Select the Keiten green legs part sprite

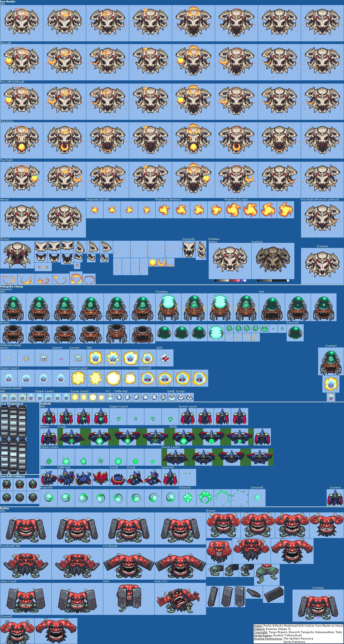[x=267, y=574]
